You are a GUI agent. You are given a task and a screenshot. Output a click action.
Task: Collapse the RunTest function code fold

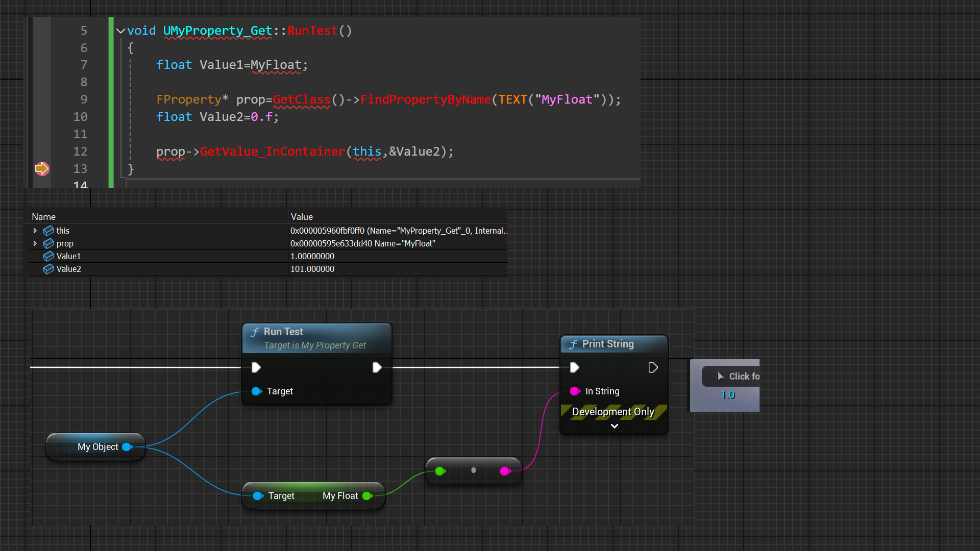[x=121, y=31]
